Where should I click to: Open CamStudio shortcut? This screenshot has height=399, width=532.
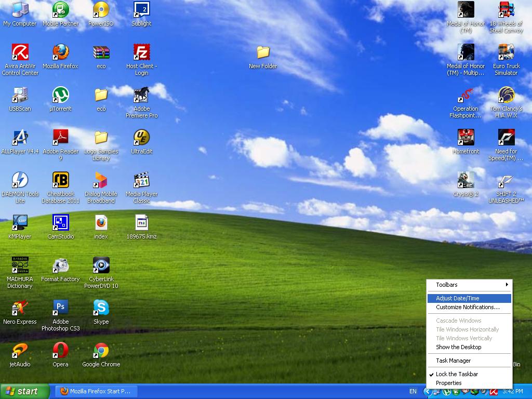pyautogui.click(x=60, y=227)
